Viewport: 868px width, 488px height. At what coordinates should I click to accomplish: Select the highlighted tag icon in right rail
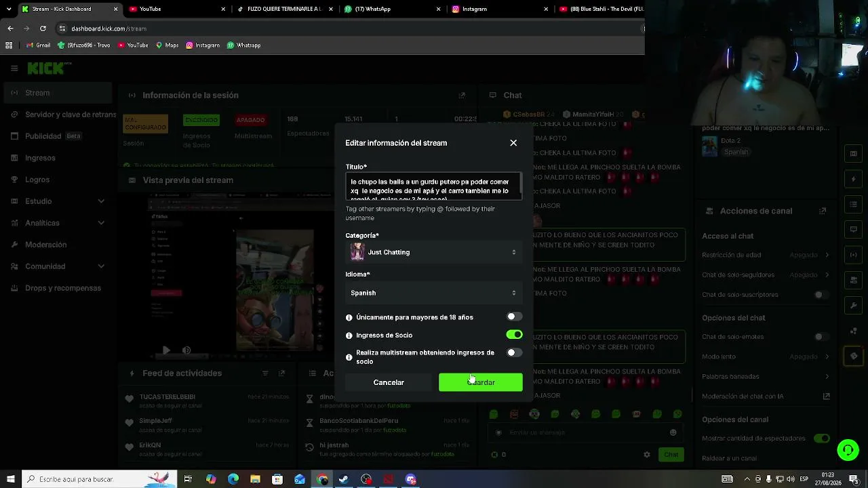854,356
